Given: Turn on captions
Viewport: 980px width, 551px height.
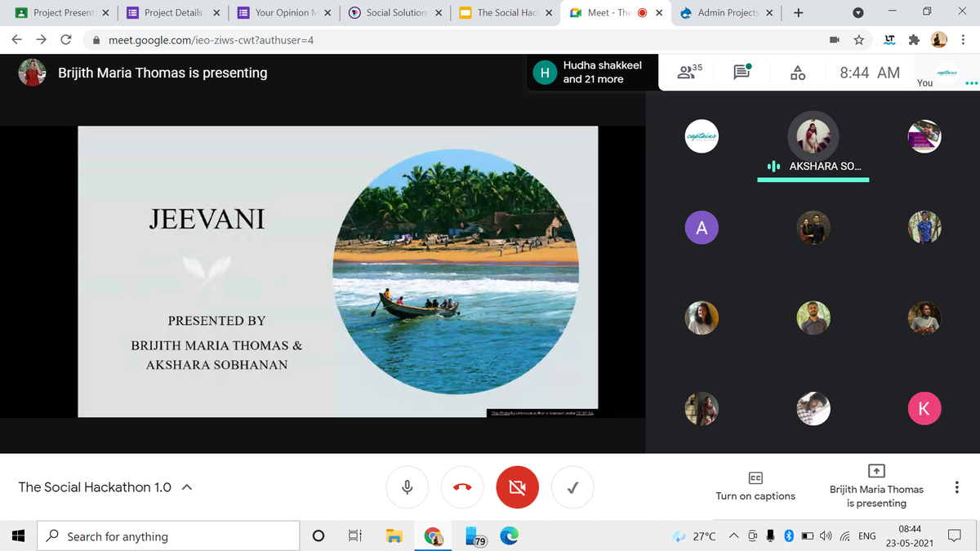Looking at the screenshot, I should (755, 487).
